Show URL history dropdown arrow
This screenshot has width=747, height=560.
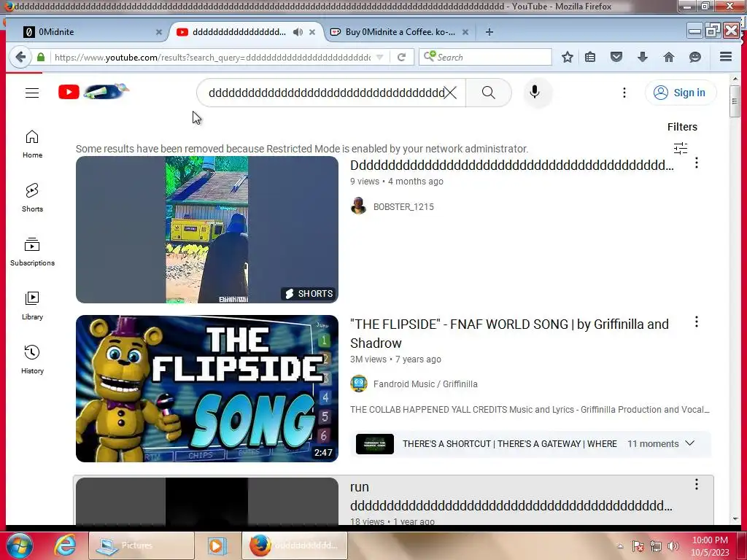379,57
